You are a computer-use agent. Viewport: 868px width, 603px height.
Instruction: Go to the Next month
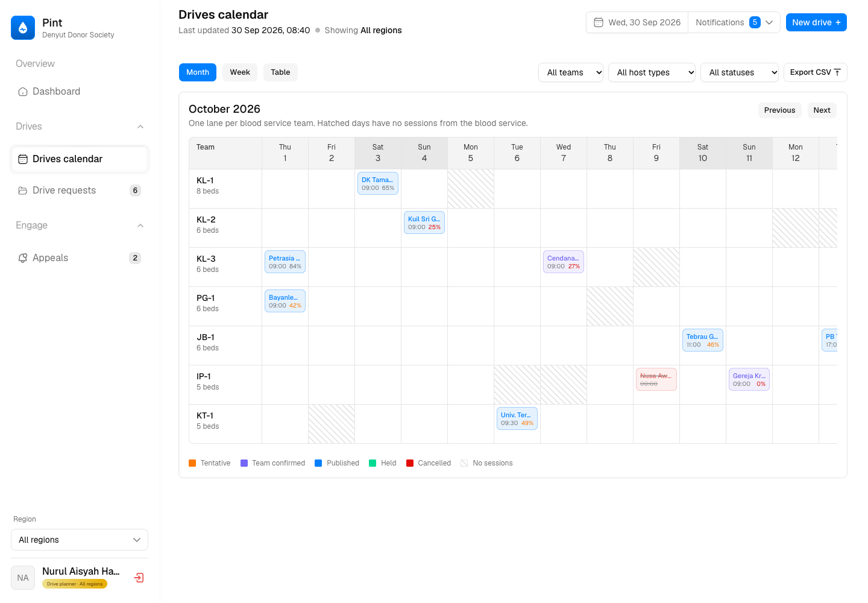(x=822, y=110)
